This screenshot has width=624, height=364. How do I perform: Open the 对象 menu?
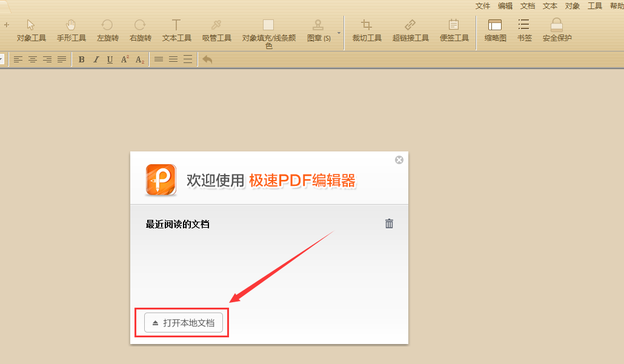click(573, 6)
